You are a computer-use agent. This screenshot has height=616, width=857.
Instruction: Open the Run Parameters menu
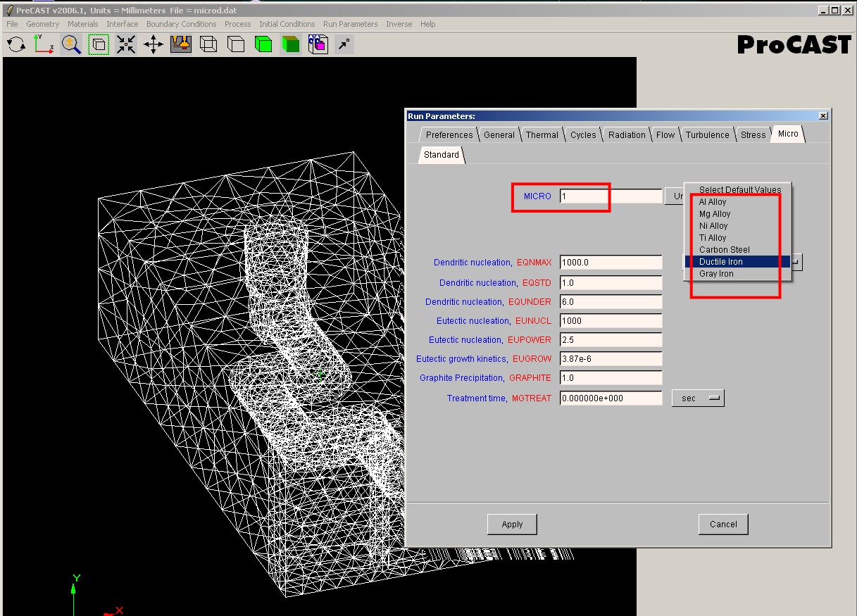click(x=351, y=24)
